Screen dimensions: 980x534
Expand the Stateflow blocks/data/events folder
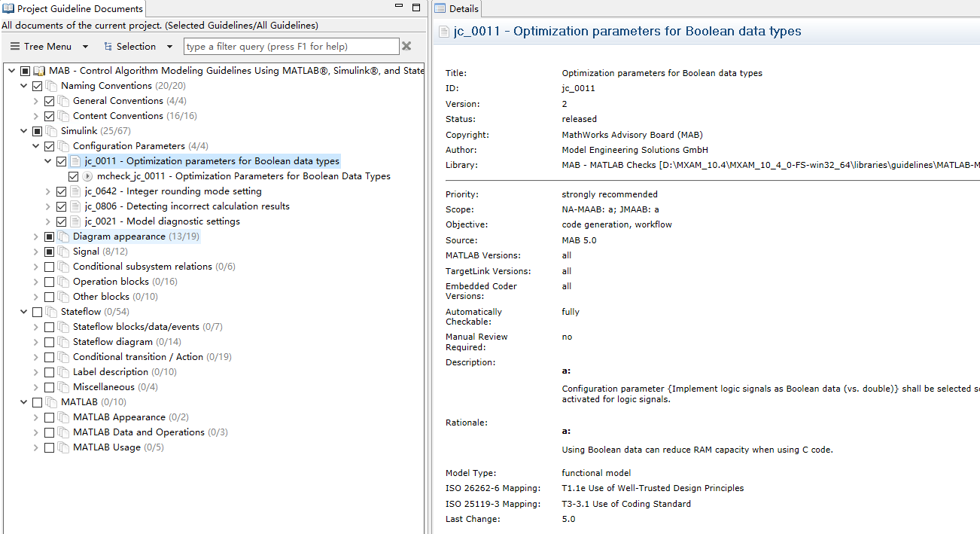(35, 327)
